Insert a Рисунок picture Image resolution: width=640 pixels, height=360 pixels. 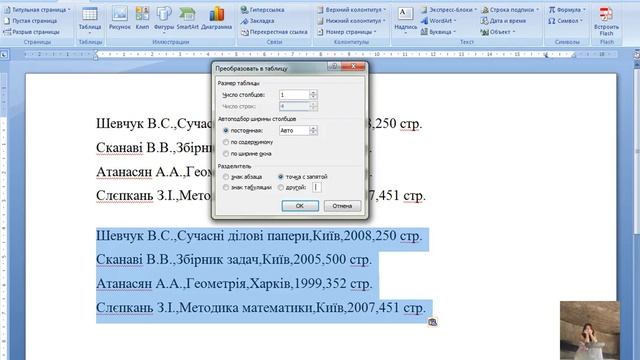[x=120, y=19]
